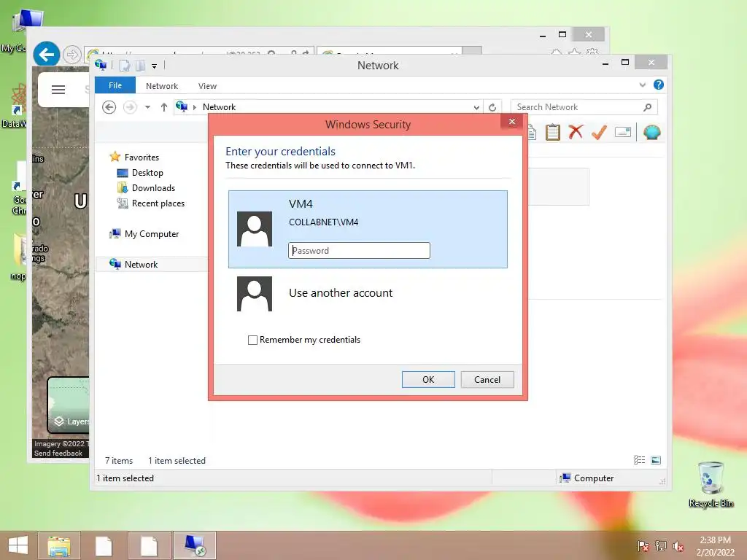The height and width of the screenshot is (560, 747).
Task: Close the Windows Security dialog
Action: point(512,122)
